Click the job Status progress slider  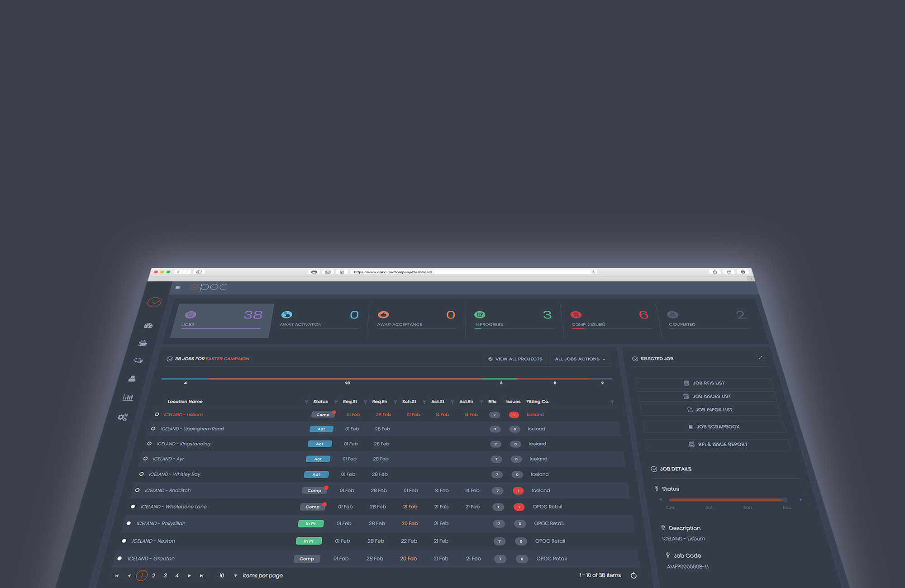click(727, 500)
